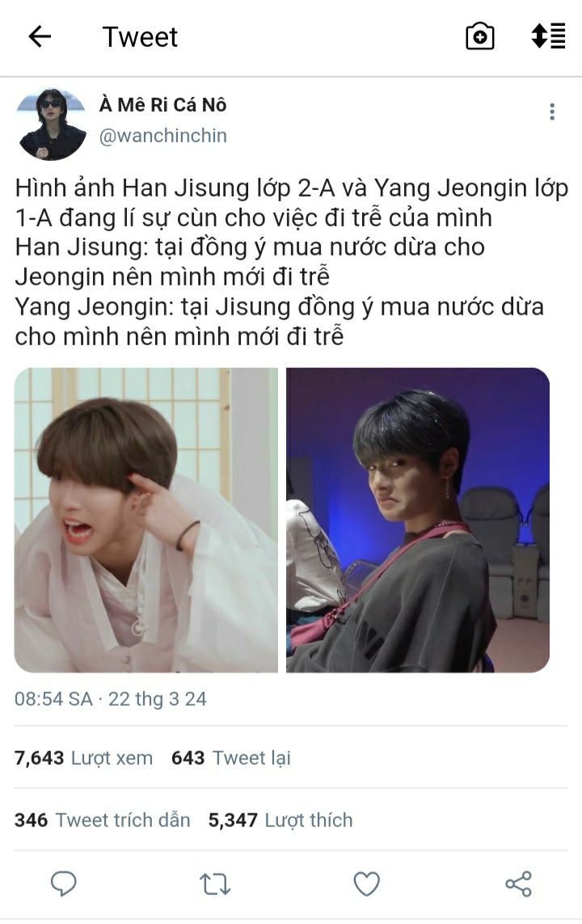This screenshot has height=924, width=582.
Task: Open the sort list icon in header
Action: [548, 36]
